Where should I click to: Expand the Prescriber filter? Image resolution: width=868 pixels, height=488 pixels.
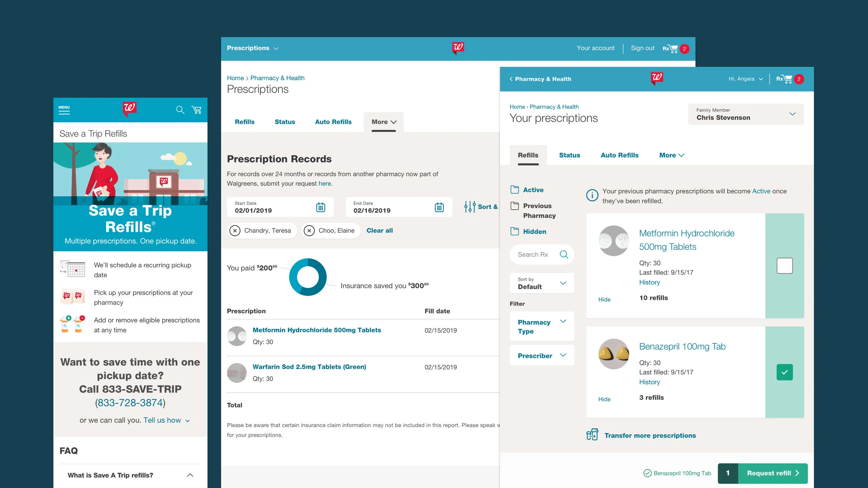point(542,355)
